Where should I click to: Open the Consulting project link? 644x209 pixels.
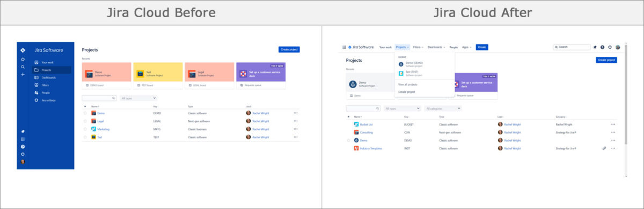(367, 132)
